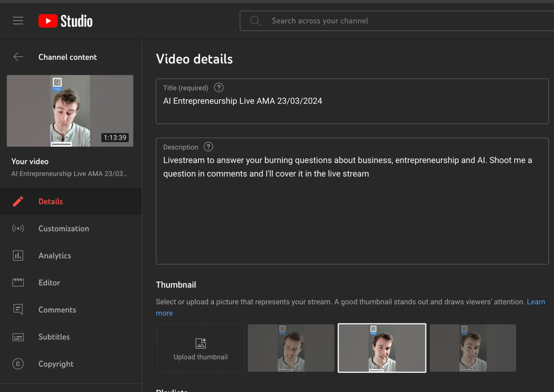The image size is (554, 392).
Task: Open the hamburger navigation menu
Action: (18, 21)
